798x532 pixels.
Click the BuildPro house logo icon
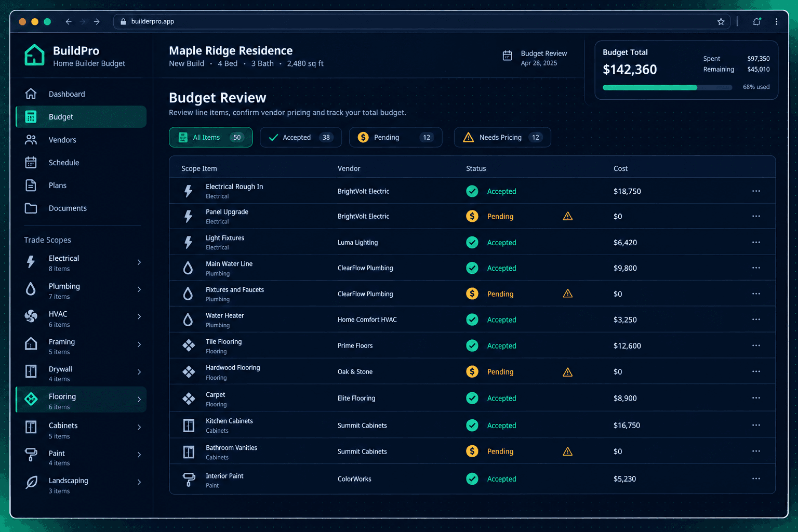point(34,55)
